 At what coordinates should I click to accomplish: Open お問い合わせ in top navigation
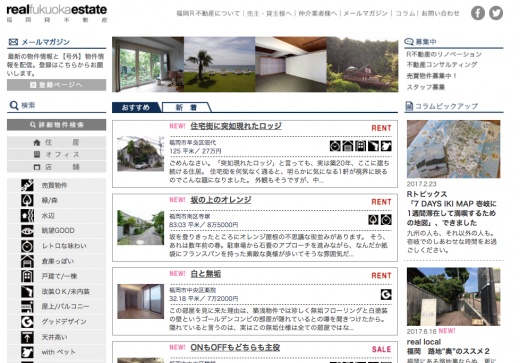(x=440, y=14)
